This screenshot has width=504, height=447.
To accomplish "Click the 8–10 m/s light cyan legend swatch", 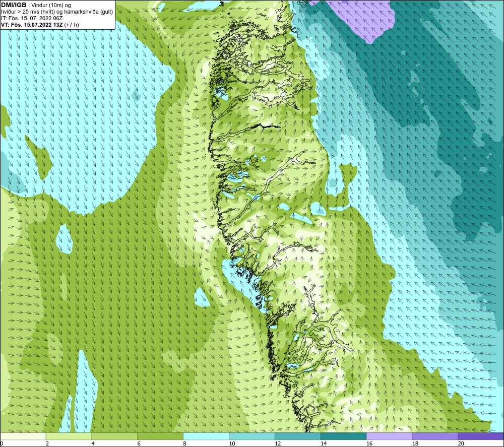I will pyautogui.click(x=206, y=436).
